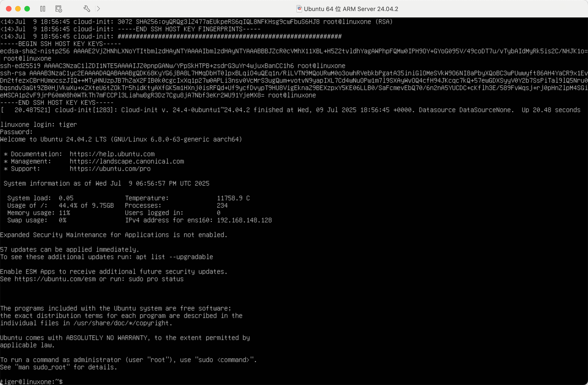Click the Password: prompt line
The height and width of the screenshot is (385, 588).
(16, 132)
